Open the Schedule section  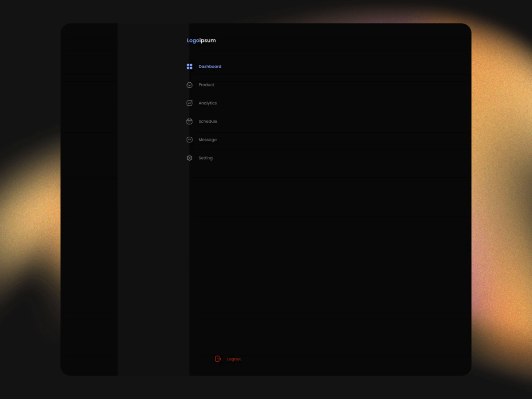(x=208, y=121)
